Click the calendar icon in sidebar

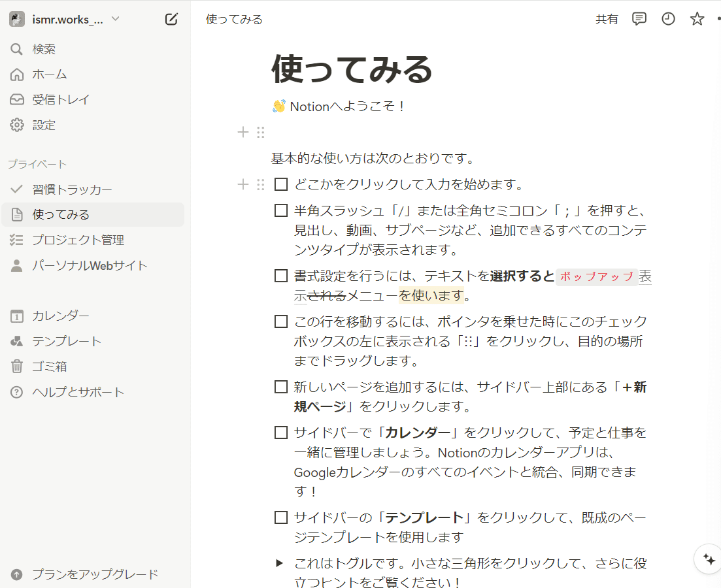[x=16, y=316]
